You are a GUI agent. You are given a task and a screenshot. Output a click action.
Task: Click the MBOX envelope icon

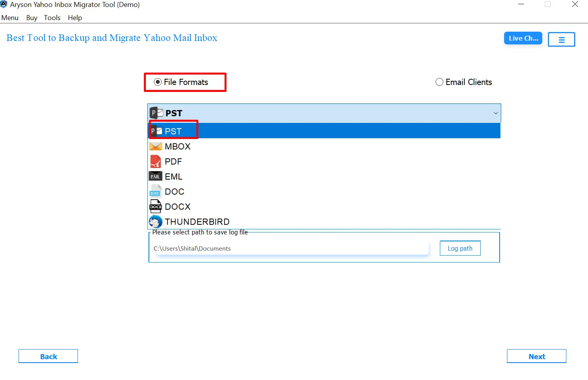(x=155, y=146)
